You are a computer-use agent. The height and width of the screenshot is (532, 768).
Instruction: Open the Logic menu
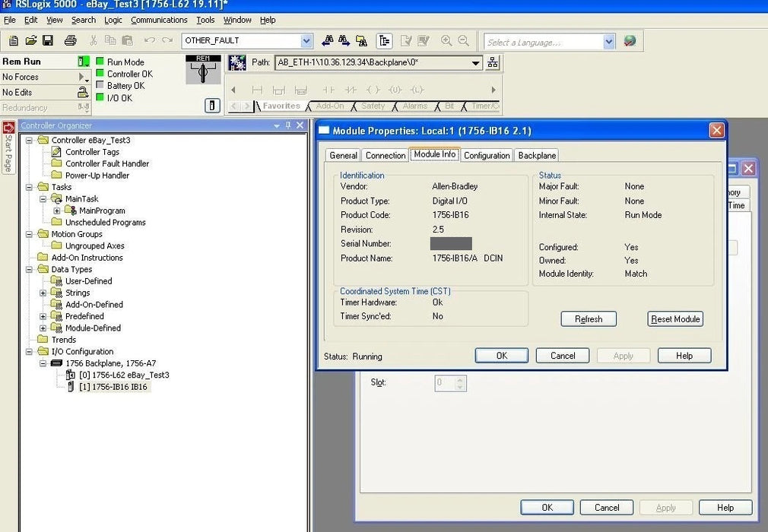point(113,20)
